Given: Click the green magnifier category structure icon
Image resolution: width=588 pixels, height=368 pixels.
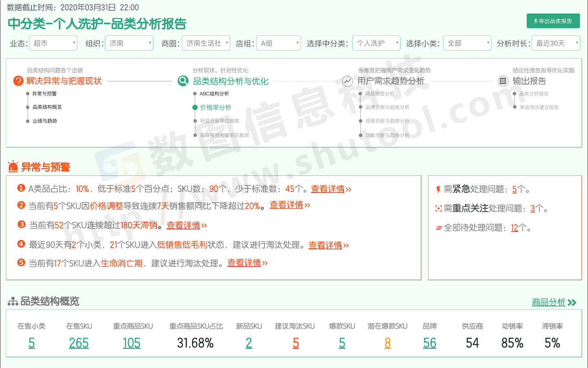Looking at the screenshot, I should coord(183,81).
